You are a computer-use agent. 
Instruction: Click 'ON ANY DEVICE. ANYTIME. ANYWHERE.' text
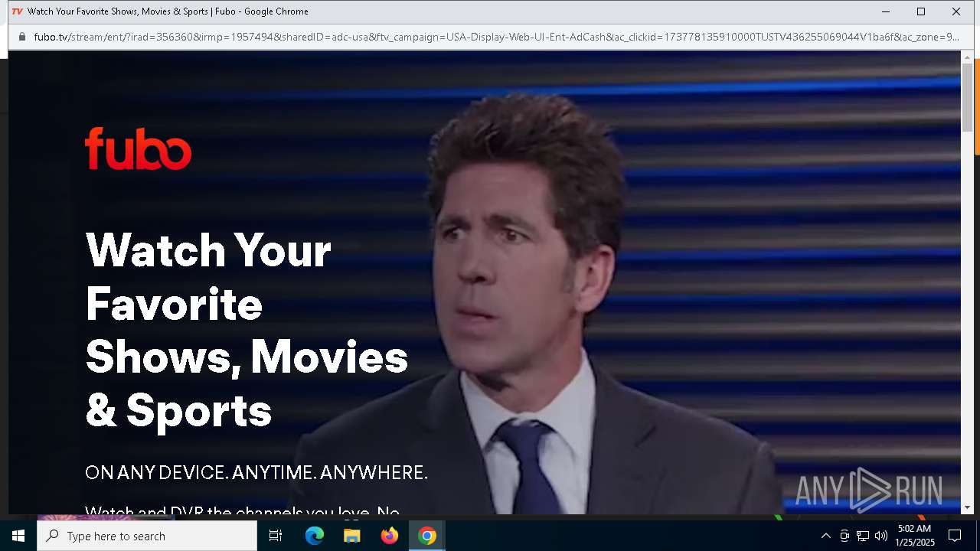(x=256, y=472)
